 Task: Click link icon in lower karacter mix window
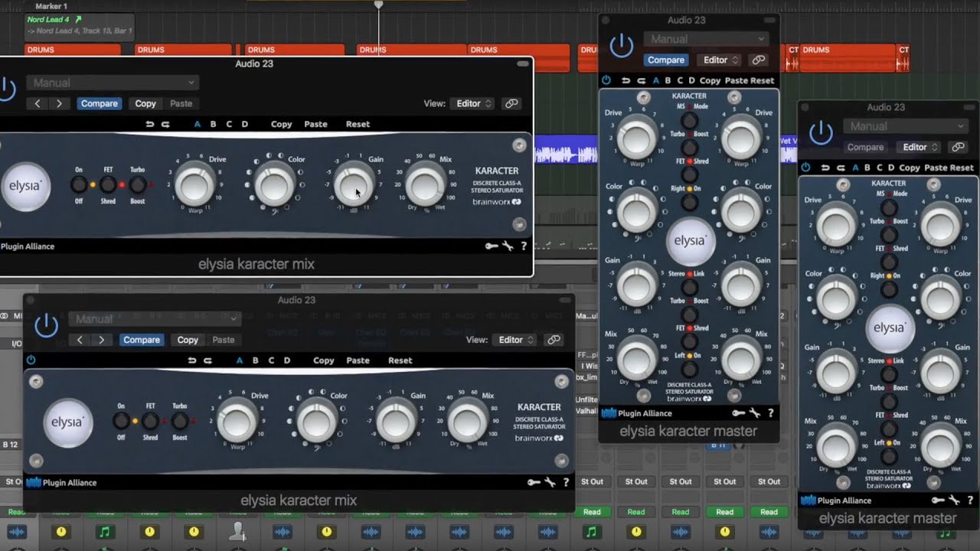coord(554,340)
